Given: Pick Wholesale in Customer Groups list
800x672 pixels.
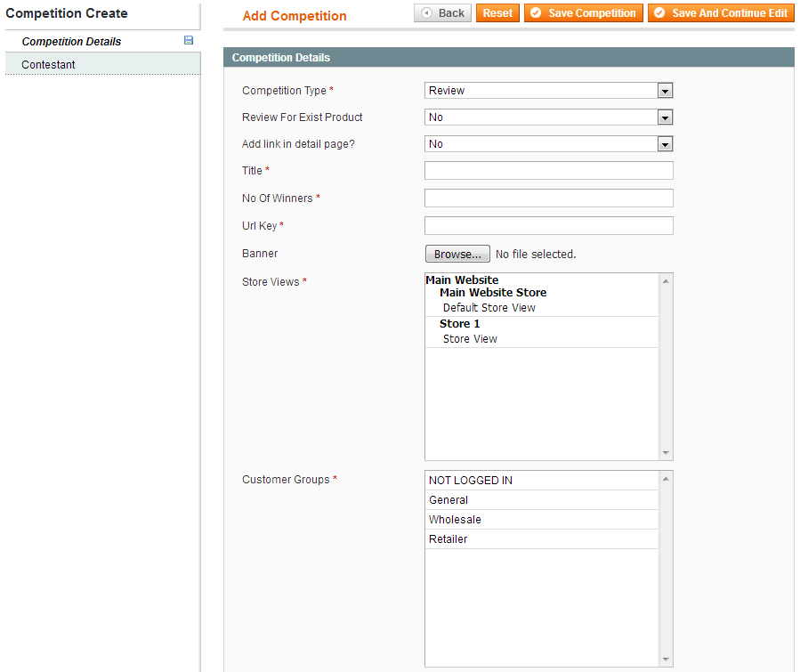Looking at the screenshot, I should coord(455,520).
